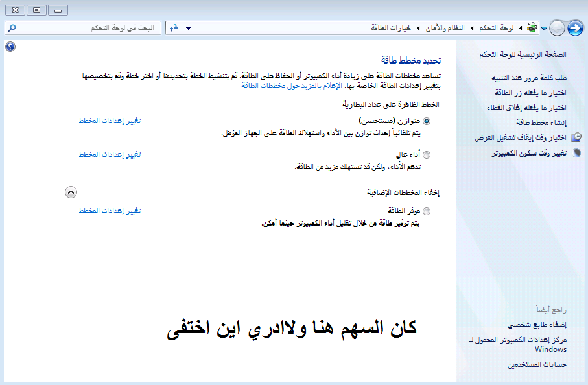The height and width of the screenshot is (385, 588).
Task: Click the display icon beside "اختيار وقت إيقاف تشغيل العرض"
Action: pyautogui.click(x=576, y=137)
